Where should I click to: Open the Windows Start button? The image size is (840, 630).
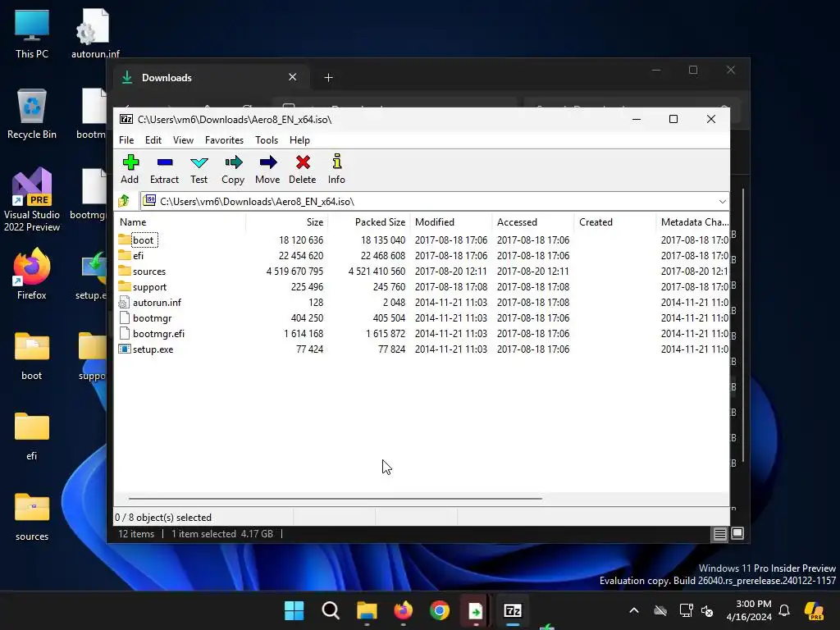(294, 610)
